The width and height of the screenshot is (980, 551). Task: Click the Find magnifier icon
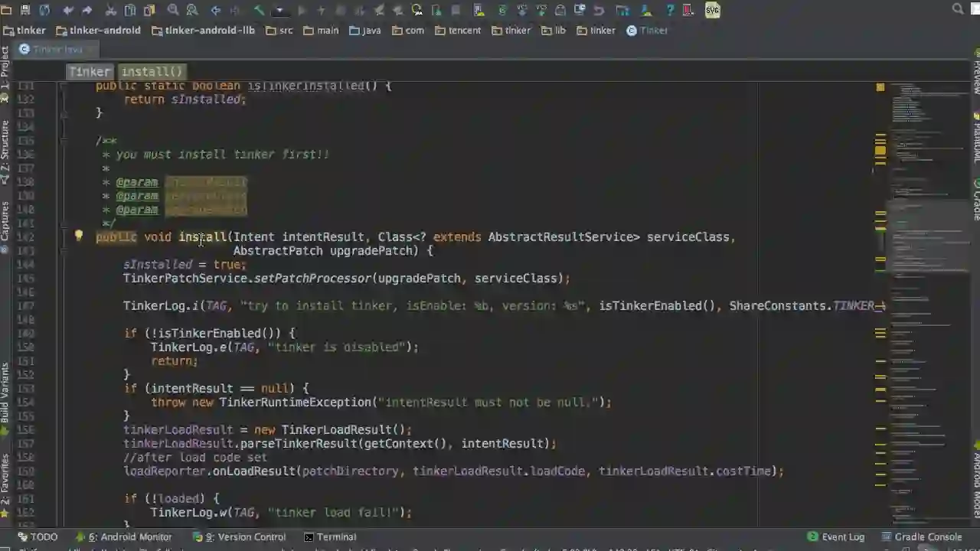pyautogui.click(x=173, y=10)
